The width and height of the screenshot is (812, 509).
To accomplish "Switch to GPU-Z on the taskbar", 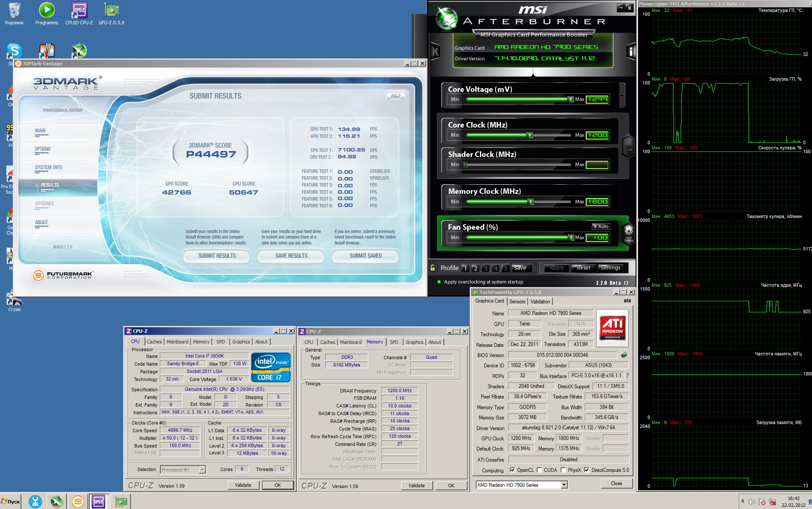I will pyautogui.click(x=121, y=502).
